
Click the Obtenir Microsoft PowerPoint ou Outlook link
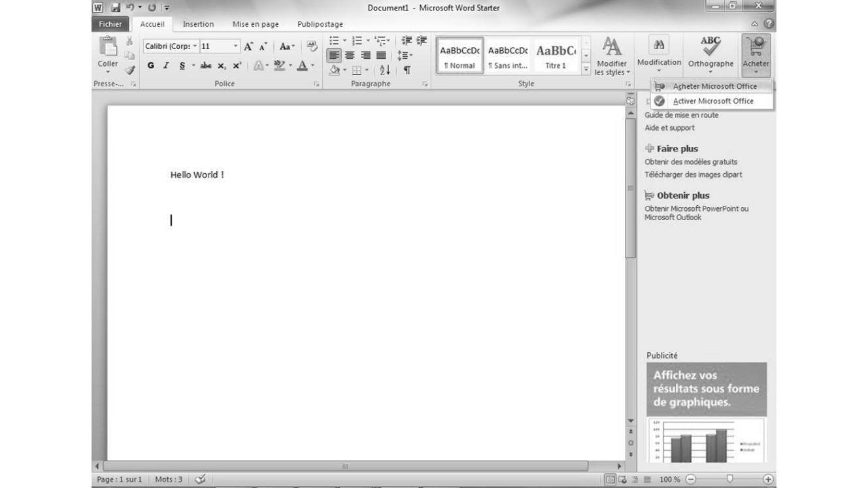point(697,213)
